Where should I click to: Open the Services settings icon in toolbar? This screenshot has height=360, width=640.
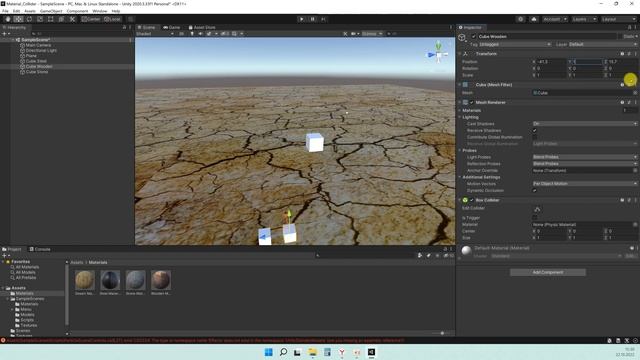[x=520, y=19]
